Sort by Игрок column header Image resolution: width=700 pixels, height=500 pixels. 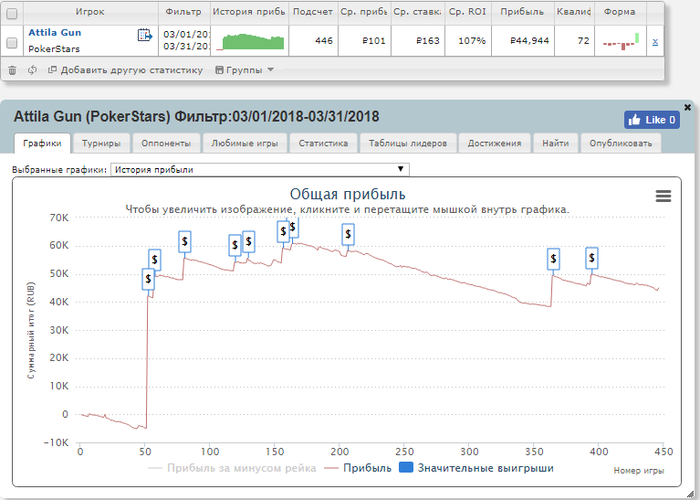tap(91, 12)
